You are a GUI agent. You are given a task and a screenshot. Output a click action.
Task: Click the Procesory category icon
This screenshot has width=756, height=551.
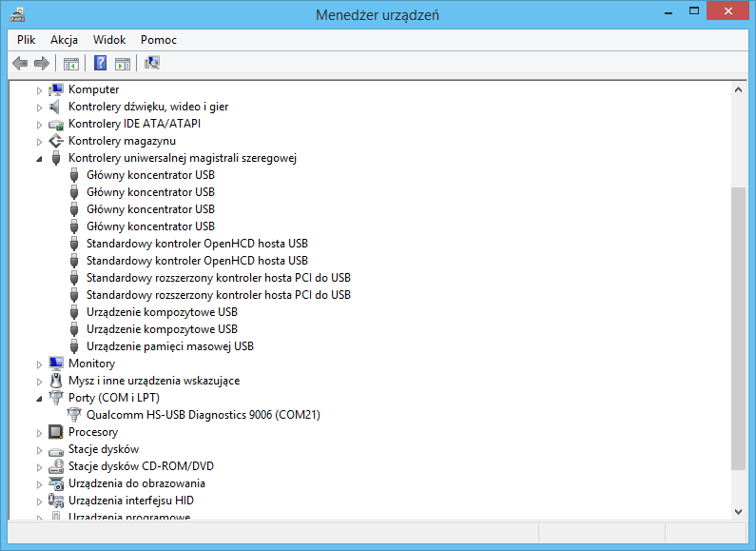pyautogui.click(x=56, y=432)
